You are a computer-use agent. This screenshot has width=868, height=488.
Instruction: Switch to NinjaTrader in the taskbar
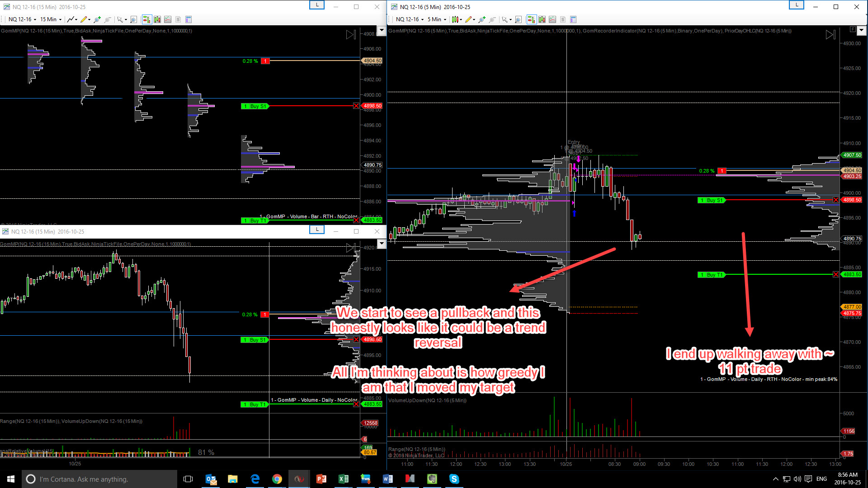(299, 479)
